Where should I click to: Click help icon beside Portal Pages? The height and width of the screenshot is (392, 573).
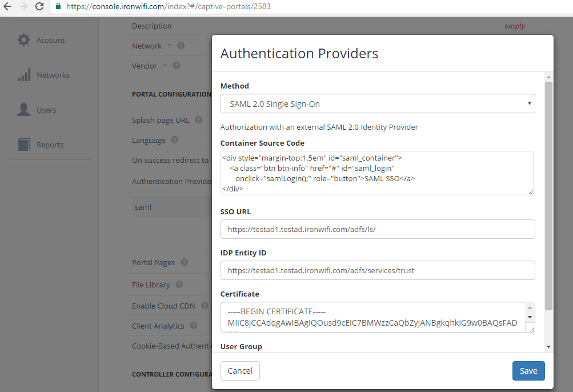185,262
